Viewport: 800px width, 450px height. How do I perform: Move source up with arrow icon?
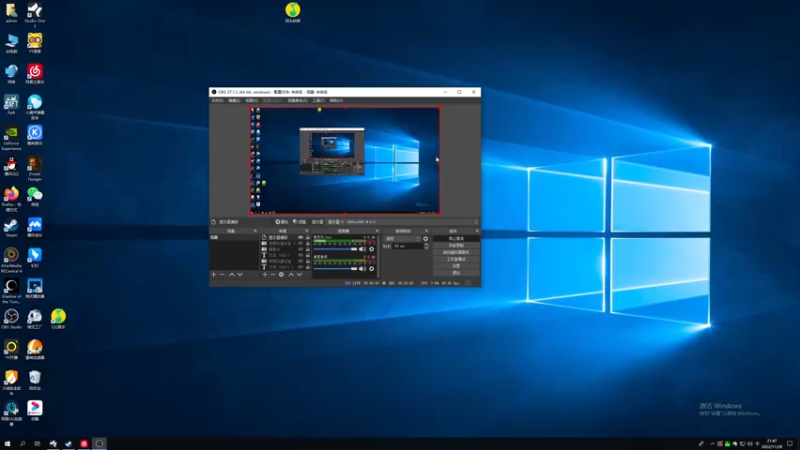click(x=291, y=274)
